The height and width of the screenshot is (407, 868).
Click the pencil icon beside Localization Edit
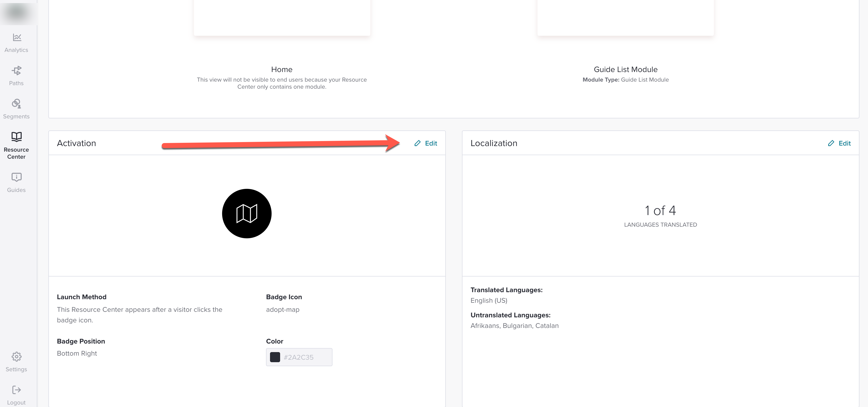pyautogui.click(x=831, y=143)
